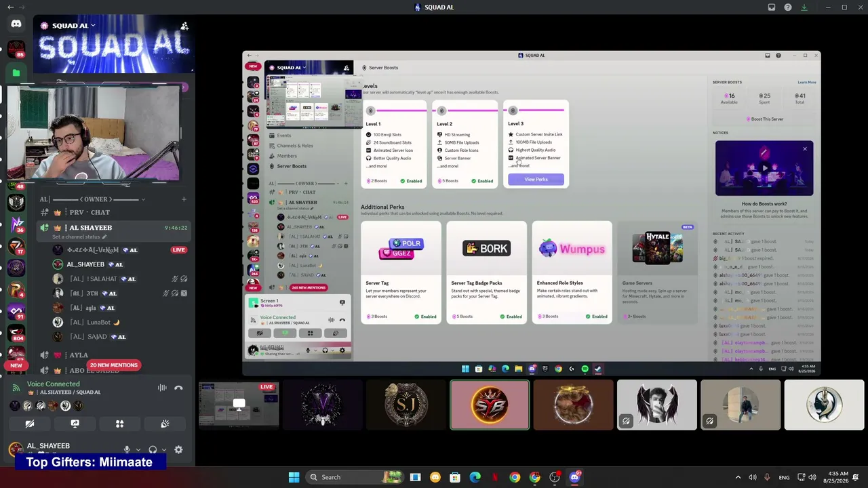
Task: Open Discord from the Windows taskbar
Action: [x=575, y=477]
